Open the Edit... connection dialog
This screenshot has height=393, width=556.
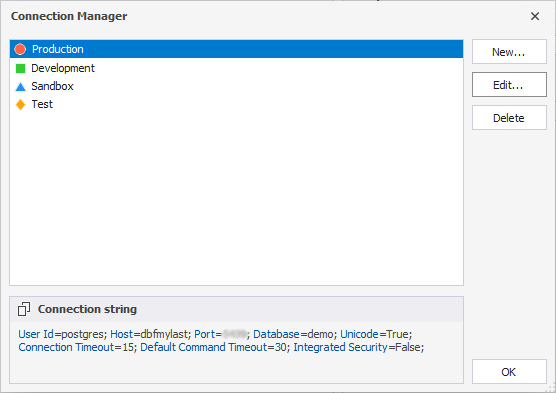click(509, 84)
